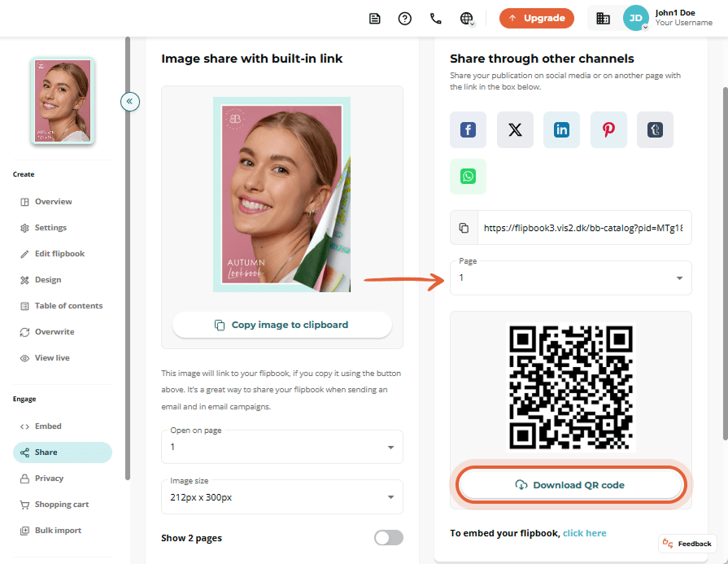This screenshot has height=564, width=728.
Task: Click the phone contact icon
Action: [435, 19]
